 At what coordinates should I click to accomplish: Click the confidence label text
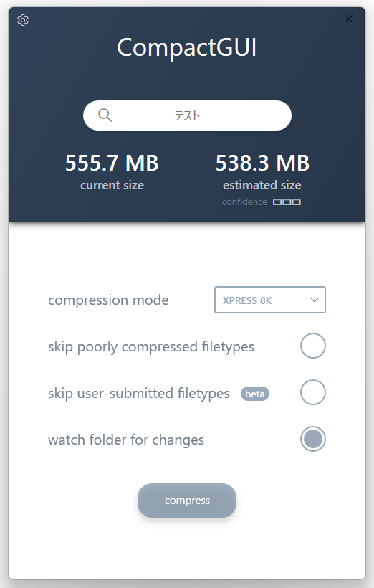(244, 202)
